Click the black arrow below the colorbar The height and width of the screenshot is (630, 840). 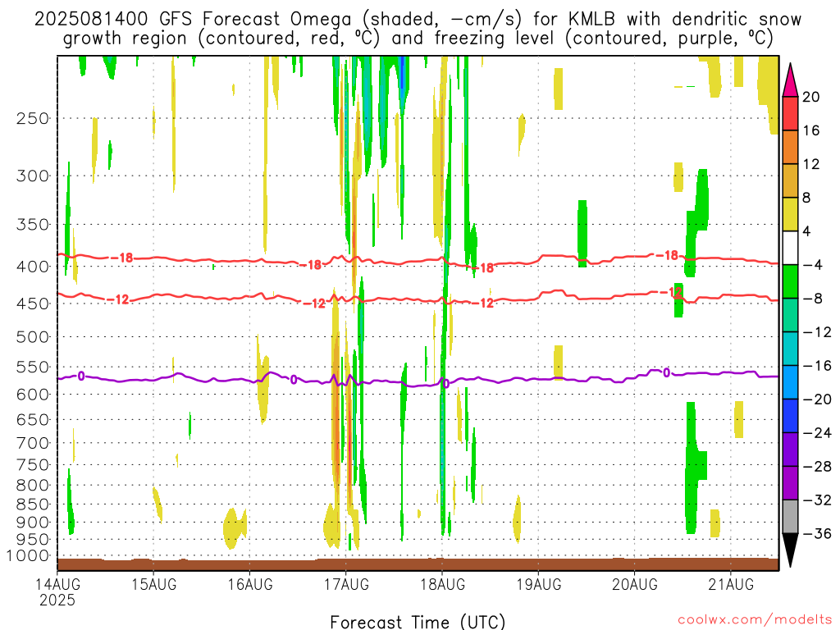[790, 550]
